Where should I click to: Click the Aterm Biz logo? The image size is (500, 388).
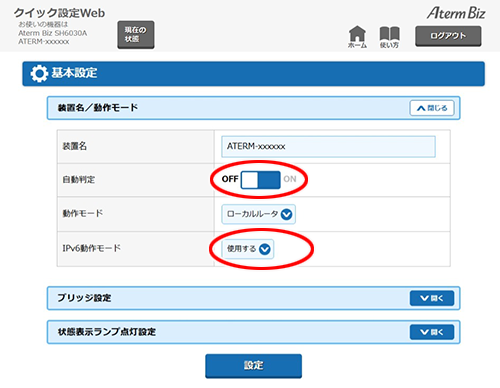[x=456, y=13]
